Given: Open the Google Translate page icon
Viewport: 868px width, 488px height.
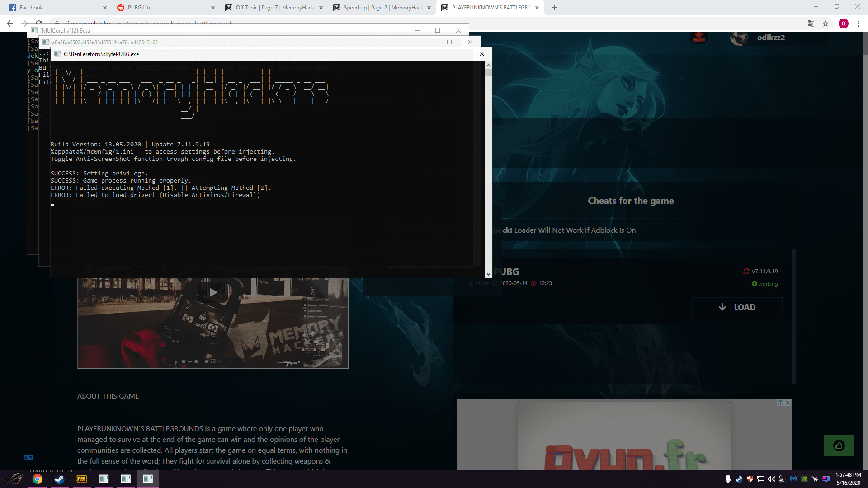Looking at the screenshot, I should point(811,23).
